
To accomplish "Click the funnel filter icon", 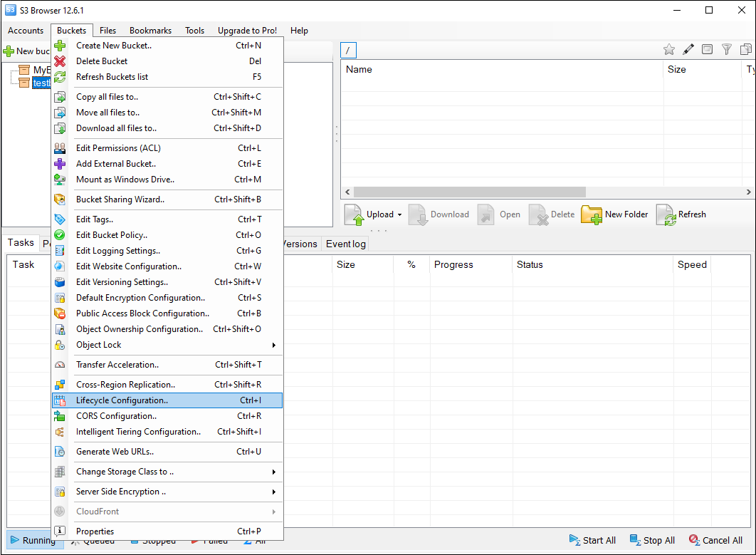I will coord(727,49).
